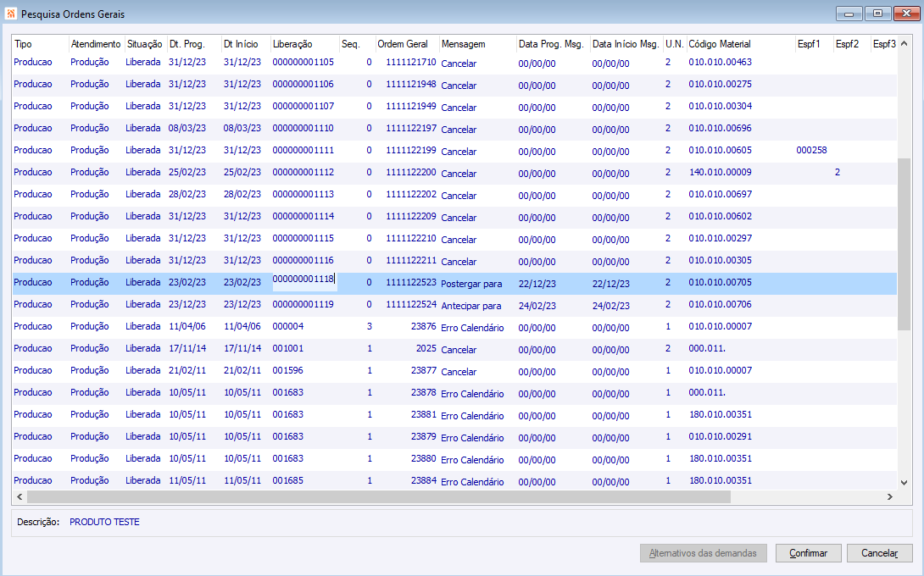Click the Espf2 column header
924x576 pixels.
[x=848, y=43]
